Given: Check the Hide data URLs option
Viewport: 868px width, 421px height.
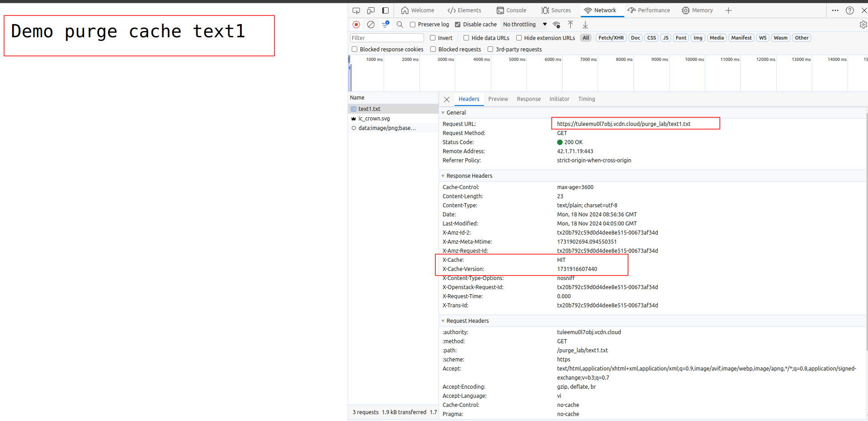Looking at the screenshot, I should [x=466, y=38].
